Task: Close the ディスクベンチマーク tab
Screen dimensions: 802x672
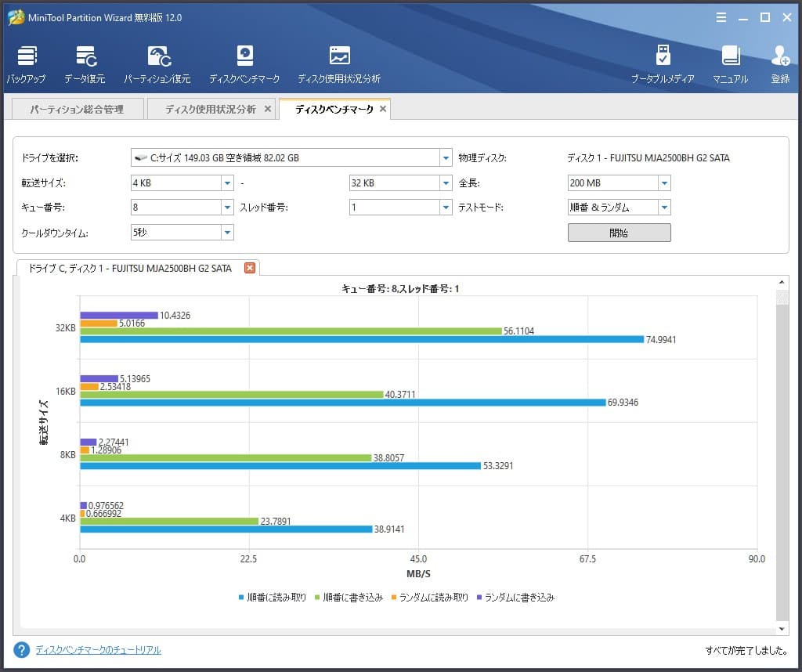Action: point(382,109)
